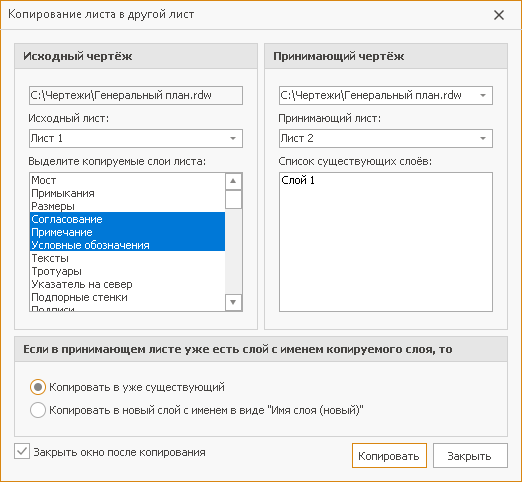Click the 'Закрыть' button
This screenshot has width=522, height=482.
[470, 456]
